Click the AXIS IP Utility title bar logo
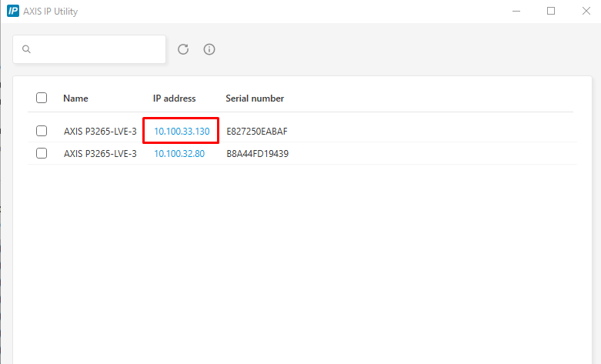Screen dimensions: 601x364 pyautogui.click(x=12, y=12)
